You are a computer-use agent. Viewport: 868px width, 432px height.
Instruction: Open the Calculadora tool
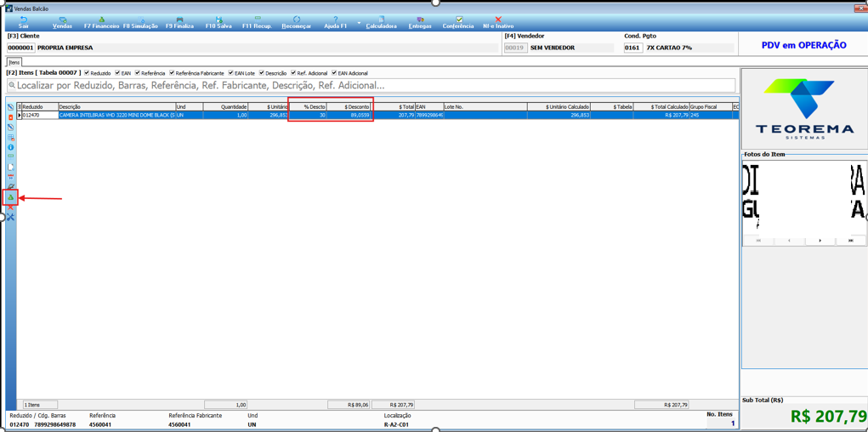(382, 22)
